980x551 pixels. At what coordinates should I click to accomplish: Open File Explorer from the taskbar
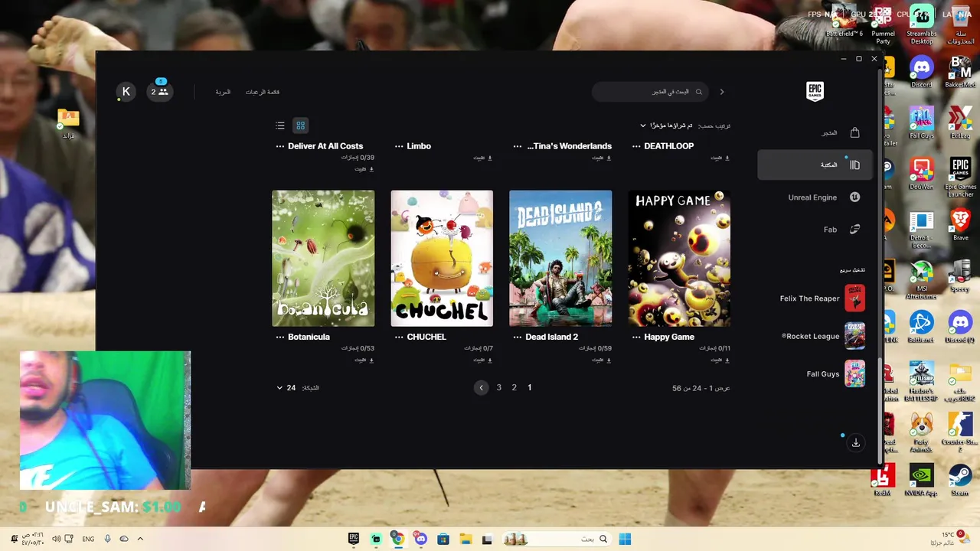click(x=465, y=539)
